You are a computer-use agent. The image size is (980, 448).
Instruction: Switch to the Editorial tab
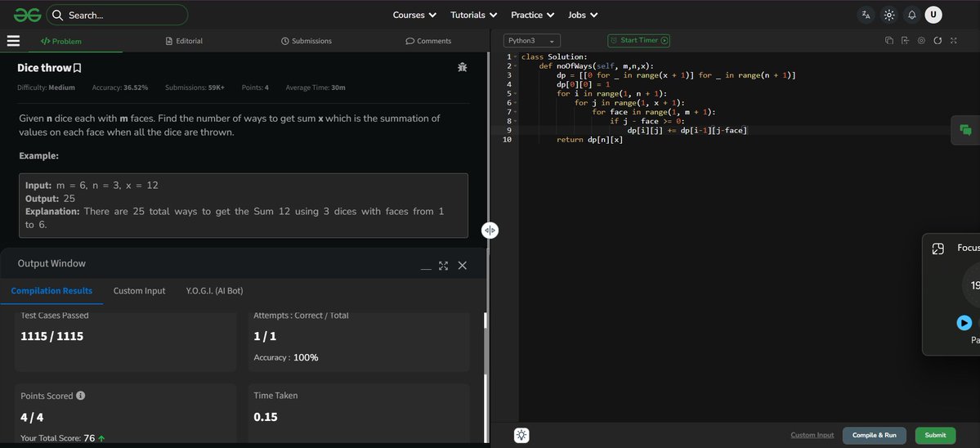coord(184,41)
